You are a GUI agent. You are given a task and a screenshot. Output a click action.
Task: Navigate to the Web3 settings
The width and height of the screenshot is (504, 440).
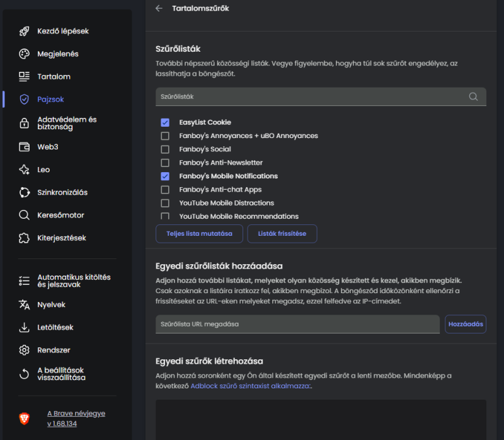click(48, 147)
